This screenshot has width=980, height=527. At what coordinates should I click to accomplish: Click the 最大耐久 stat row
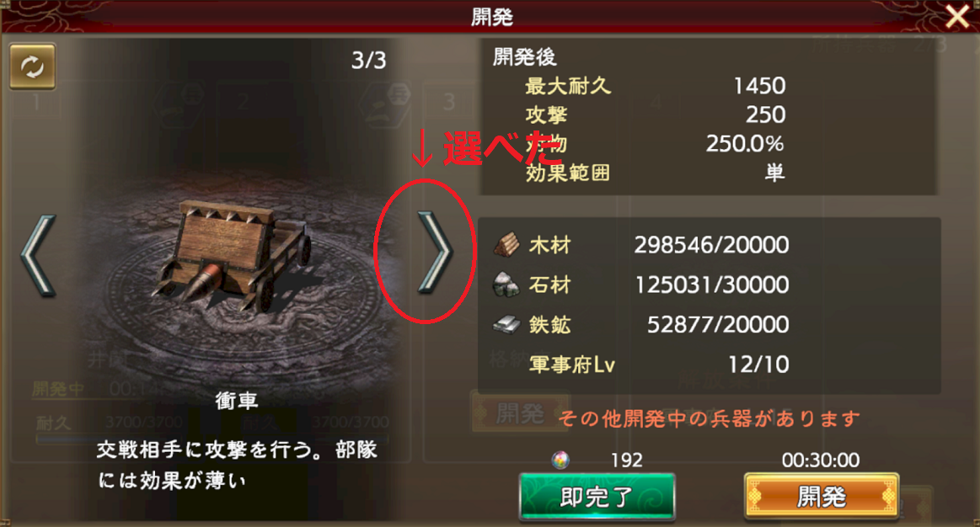(x=655, y=86)
